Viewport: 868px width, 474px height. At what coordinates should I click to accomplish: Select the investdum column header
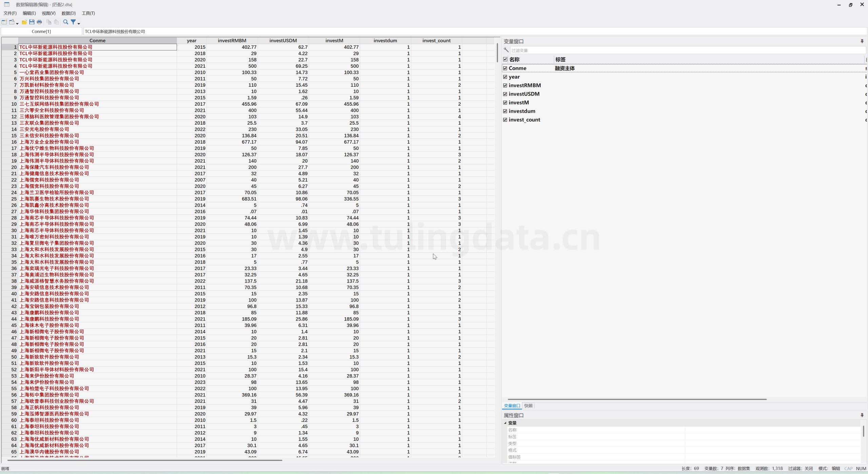pyautogui.click(x=385, y=41)
